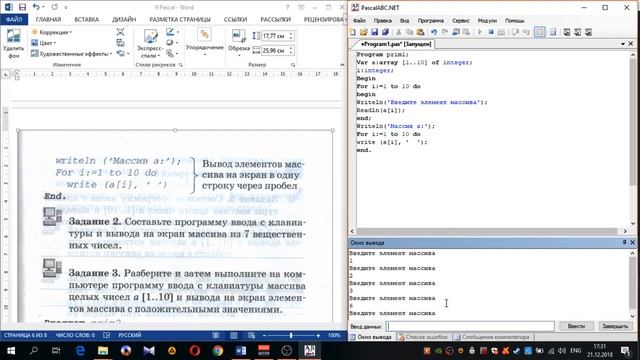
Task: Click the РУССКИЙ language status indicator
Action: tap(130, 335)
